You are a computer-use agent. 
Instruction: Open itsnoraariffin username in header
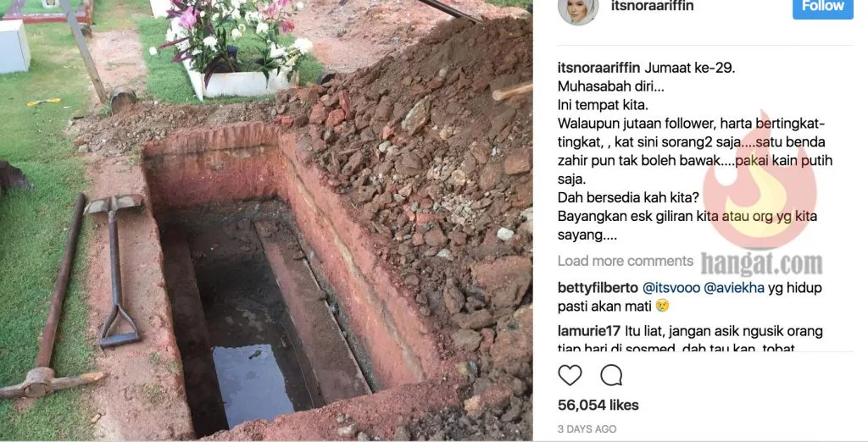point(652,6)
